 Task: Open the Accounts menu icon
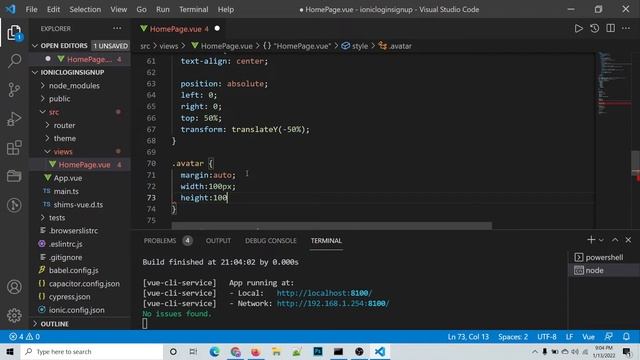point(14,287)
